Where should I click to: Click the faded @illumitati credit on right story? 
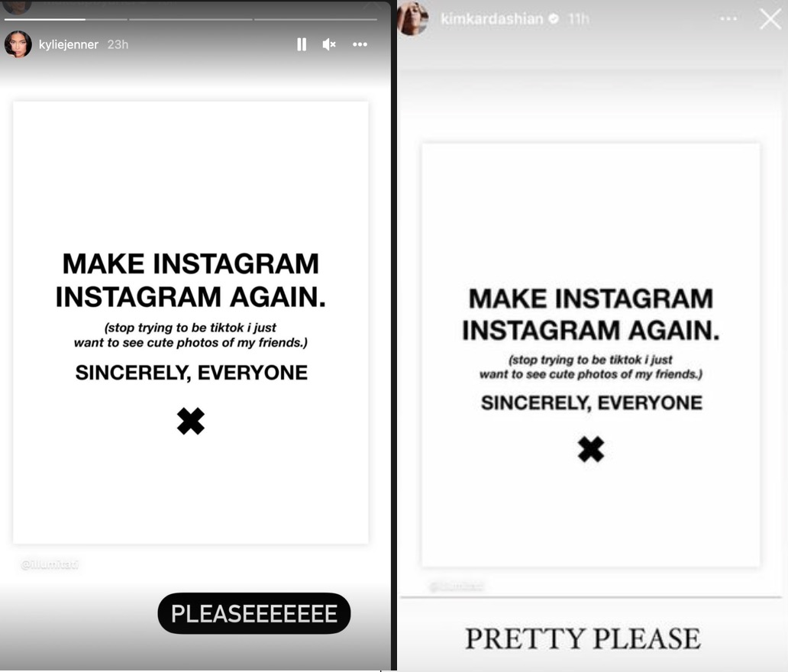click(x=457, y=586)
